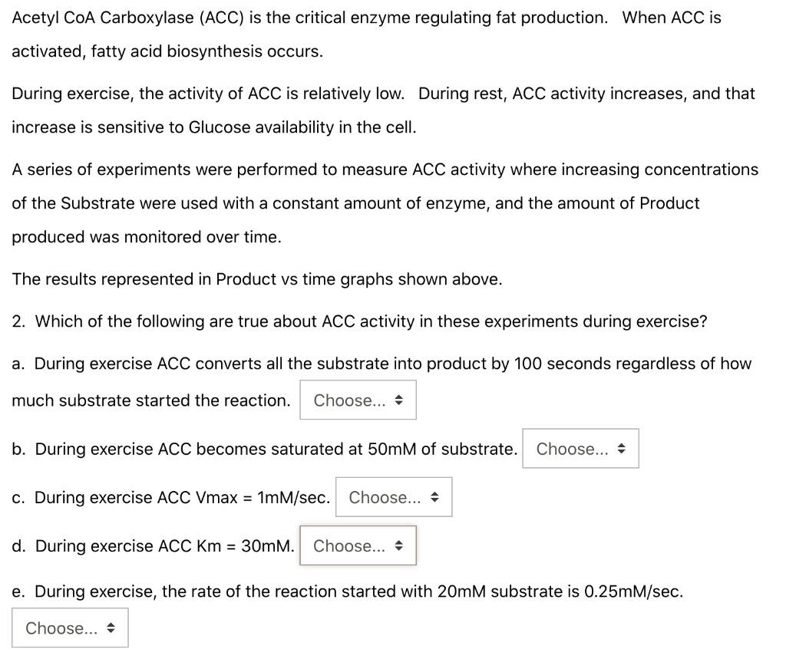The height and width of the screenshot is (672, 786).
Task: Open the answer dropdown for the 50mM saturation statement
Action: (580, 449)
